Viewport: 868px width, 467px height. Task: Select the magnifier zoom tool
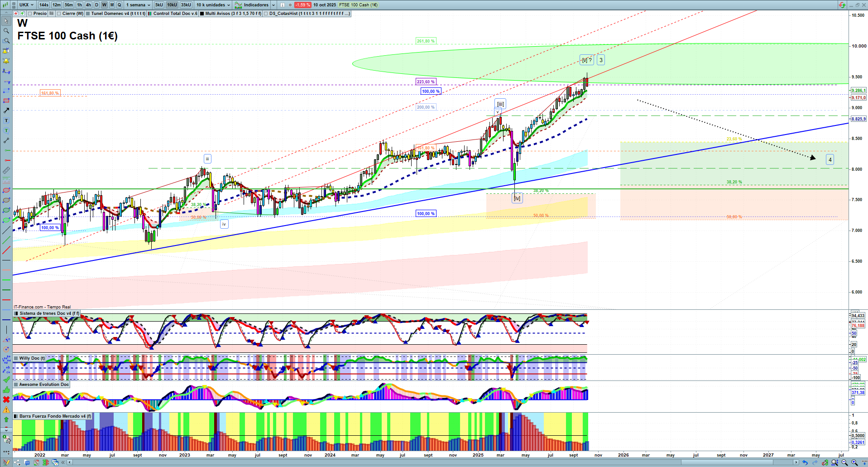(6, 31)
